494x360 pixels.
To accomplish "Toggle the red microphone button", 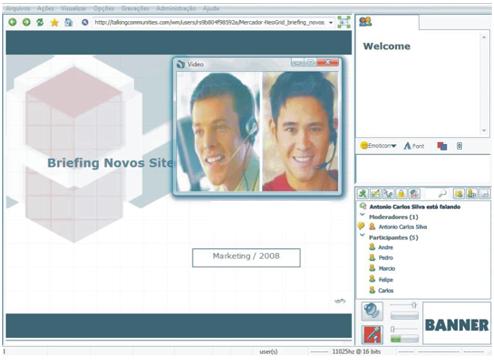I will (x=372, y=334).
